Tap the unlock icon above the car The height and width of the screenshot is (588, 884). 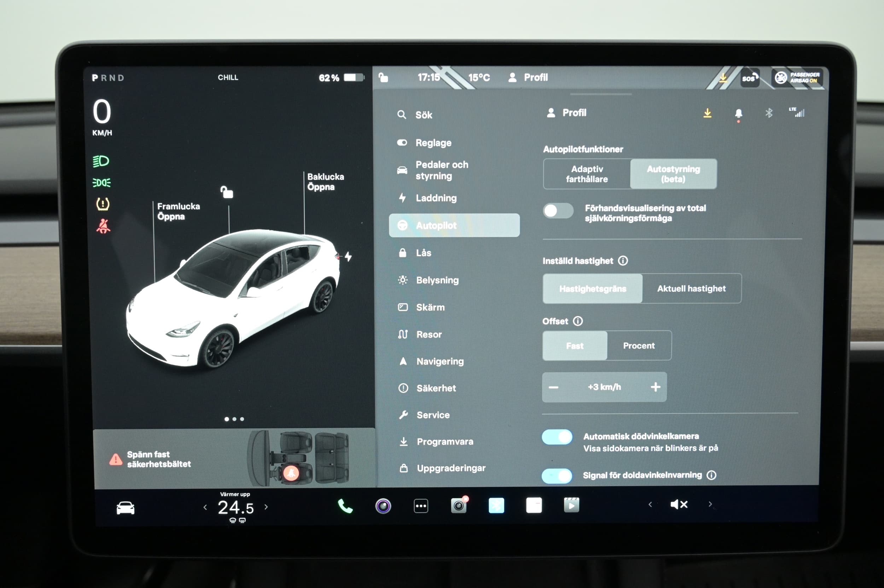pyautogui.click(x=227, y=192)
